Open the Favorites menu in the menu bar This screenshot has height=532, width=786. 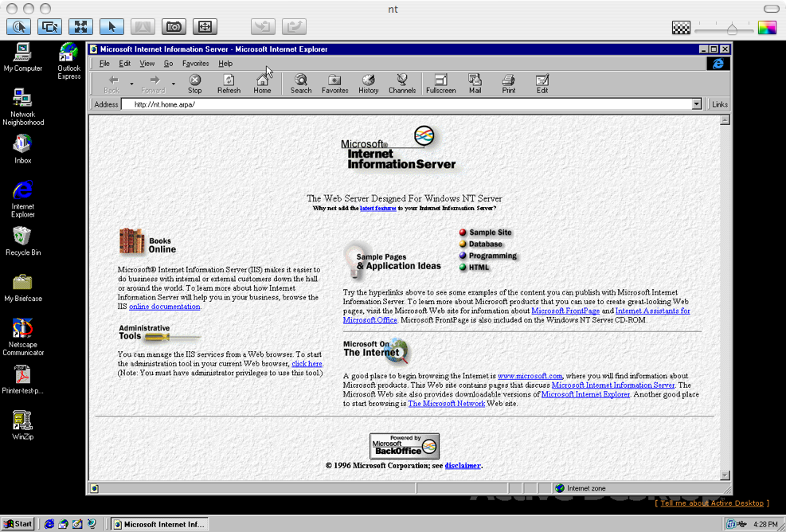click(x=195, y=64)
